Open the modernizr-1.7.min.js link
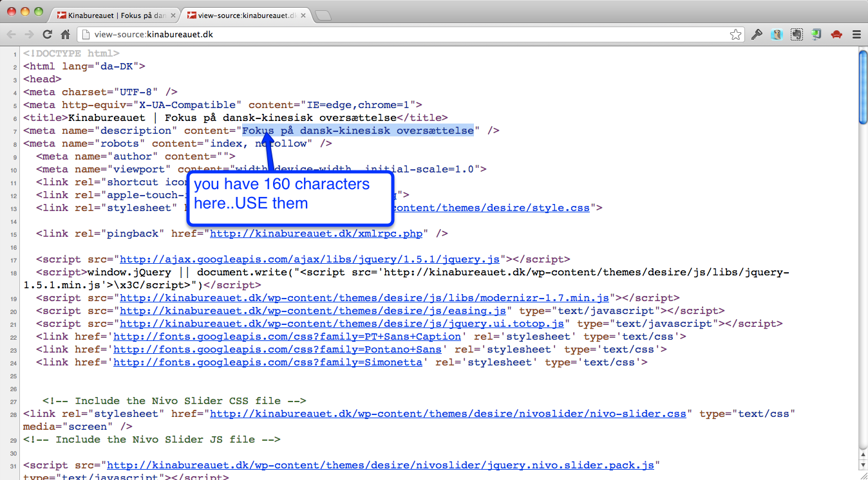Viewport: 868px width, 480px height. point(364,298)
